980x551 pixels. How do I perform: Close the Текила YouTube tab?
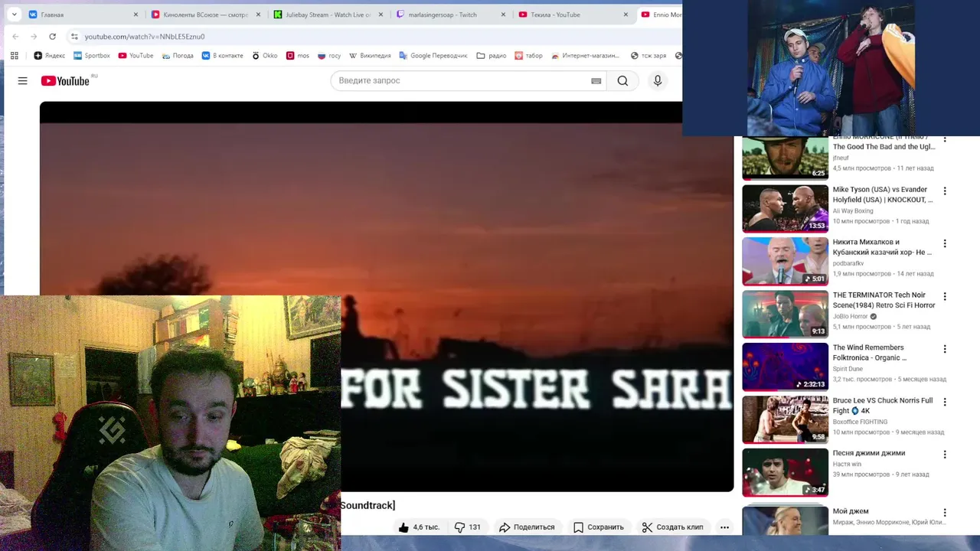(x=626, y=15)
